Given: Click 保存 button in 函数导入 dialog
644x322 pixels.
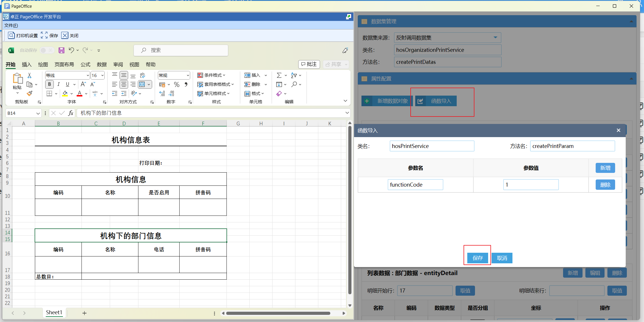Looking at the screenshot, I should pyautogui.click(x=477, y=258).
